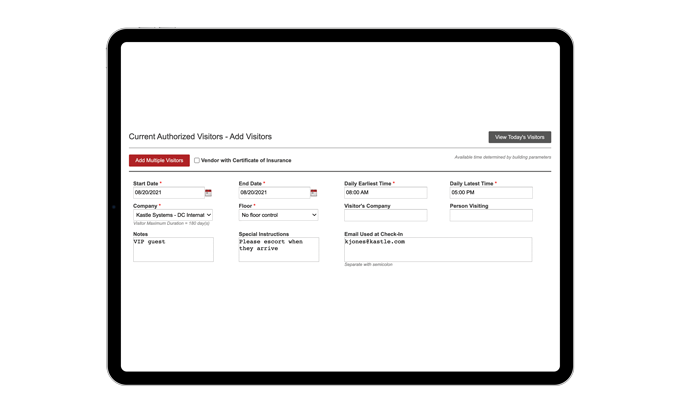Open the Start Date calendar picker icon
Viewport: 680px width, 413px height.
coord(208,193)
